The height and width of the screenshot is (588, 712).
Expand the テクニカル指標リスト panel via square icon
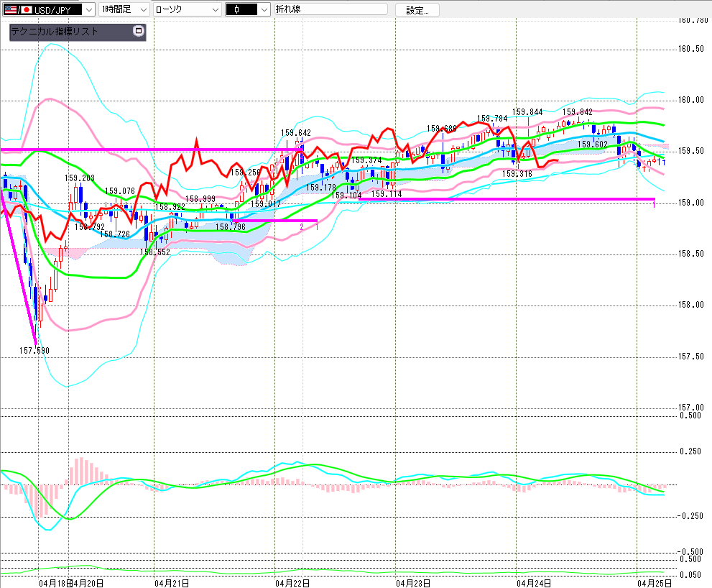pos(139,32)
